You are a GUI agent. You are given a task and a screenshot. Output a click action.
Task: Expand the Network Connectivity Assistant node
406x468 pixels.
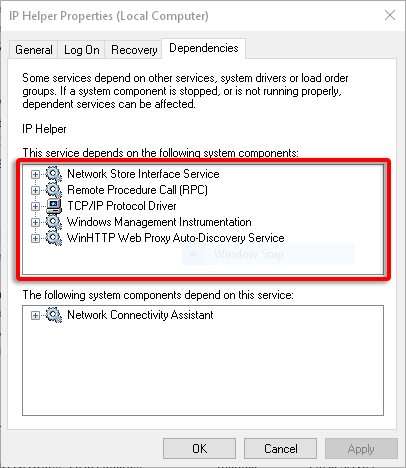click(x=35, y=315)
